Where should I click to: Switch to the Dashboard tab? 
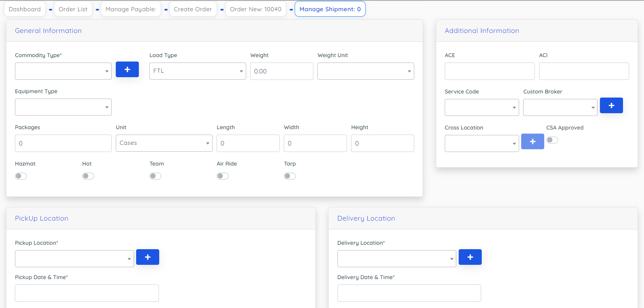point(25,9)
